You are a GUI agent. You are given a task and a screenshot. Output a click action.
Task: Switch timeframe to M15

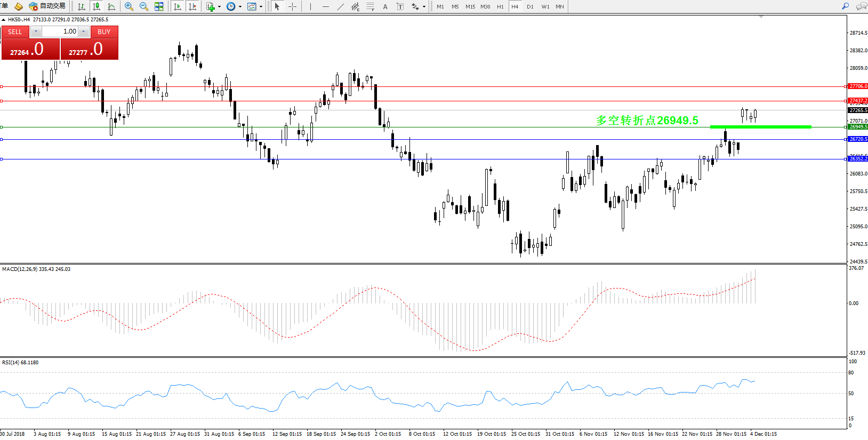pyautogui.click(x=470, y=6)
